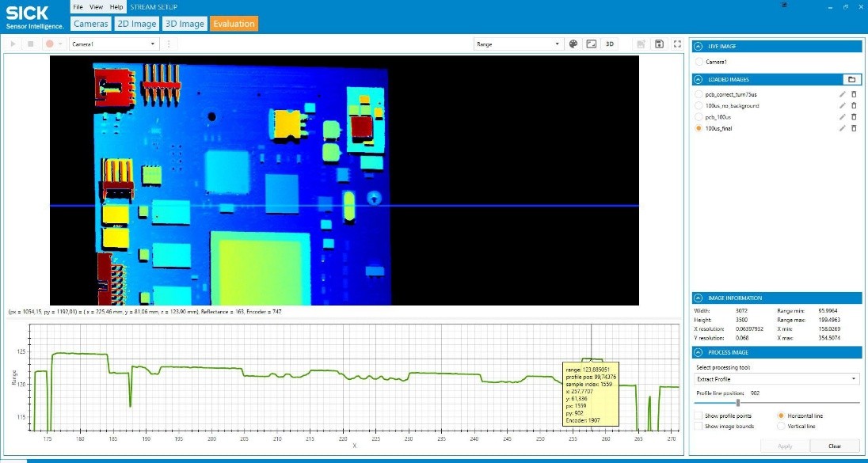Toggle fullscreen view icon in toolbar
Image resolution: width=868 pixels, height=463 pixels.
676,44
